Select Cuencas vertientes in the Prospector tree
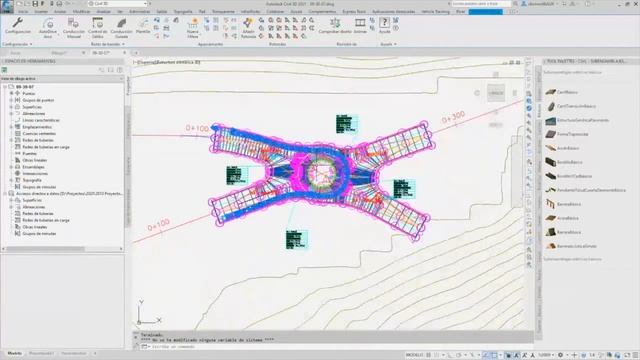640x360 pixels. pos(39,133)
